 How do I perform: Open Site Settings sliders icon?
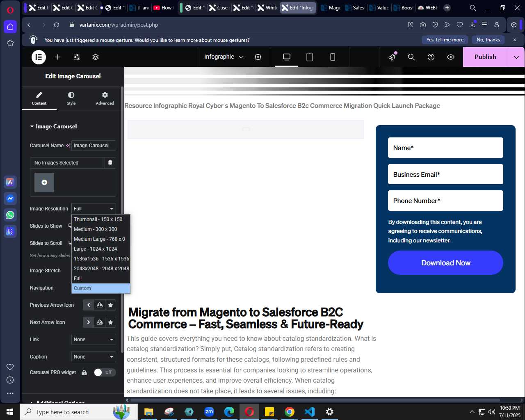coord(77,57)
